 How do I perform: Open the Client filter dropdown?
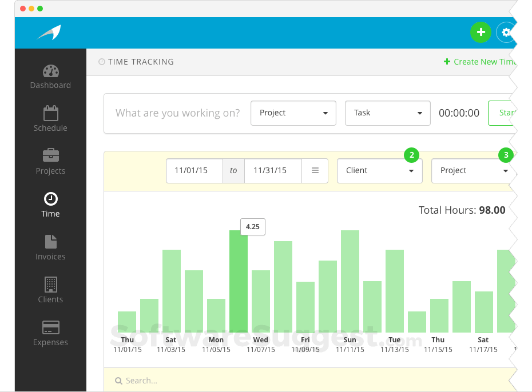pos(380,171)
